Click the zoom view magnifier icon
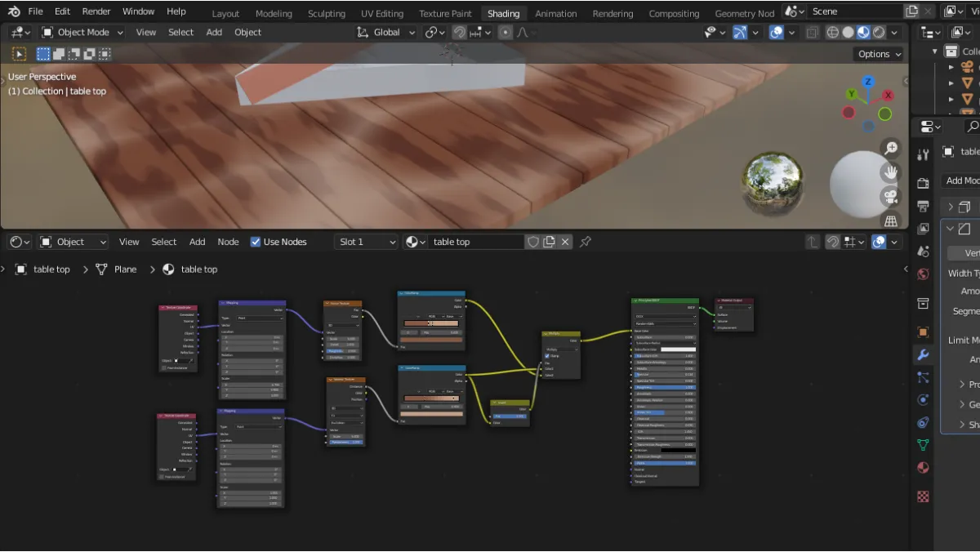 [x=890, y=148]
